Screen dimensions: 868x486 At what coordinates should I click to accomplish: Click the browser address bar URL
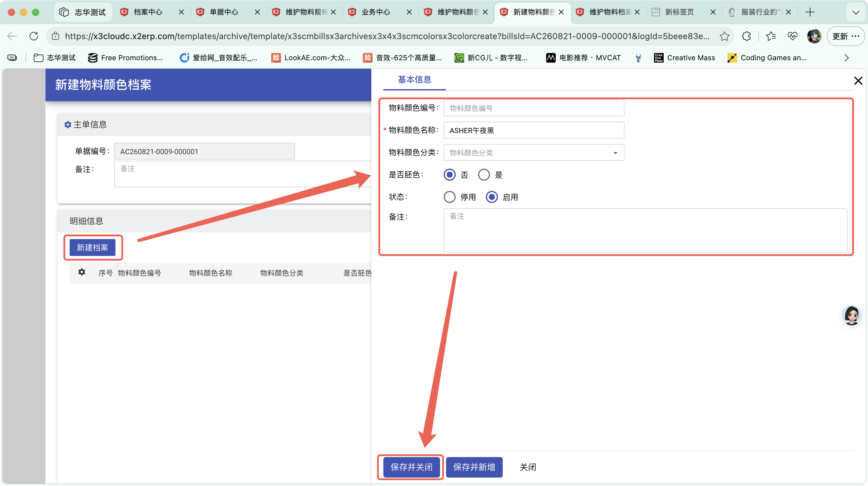tap(388, 36)
